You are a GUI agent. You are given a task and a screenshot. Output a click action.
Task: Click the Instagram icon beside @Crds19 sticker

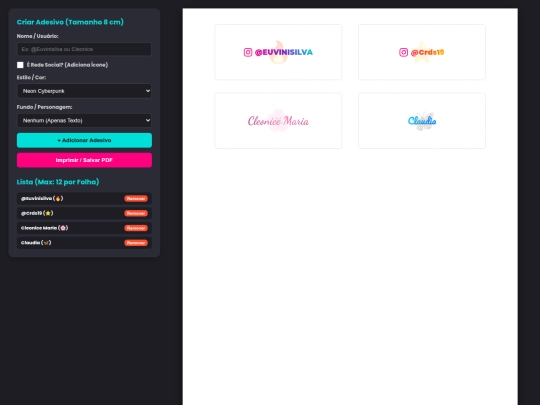point(403,52)
